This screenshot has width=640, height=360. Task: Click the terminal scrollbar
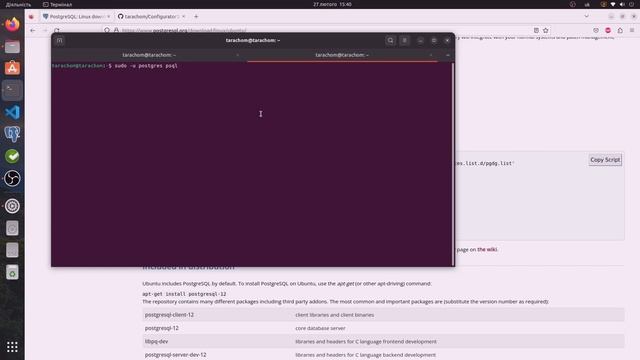tap(452, 163)
